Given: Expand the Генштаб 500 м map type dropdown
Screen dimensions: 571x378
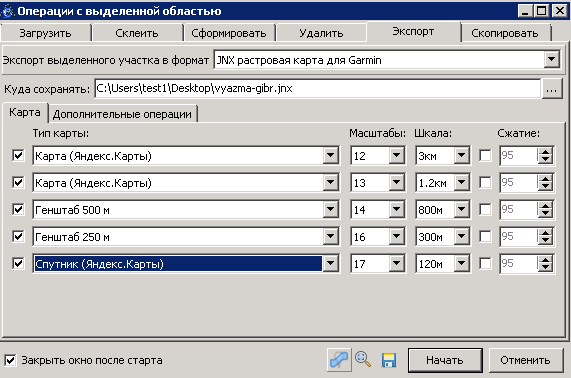Looking at the screenshot, I should pyautogui.click(x=330, y=209).
